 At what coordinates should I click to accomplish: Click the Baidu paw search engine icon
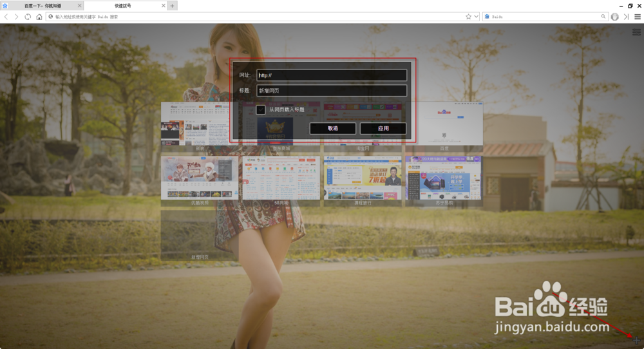pos(487,17)
